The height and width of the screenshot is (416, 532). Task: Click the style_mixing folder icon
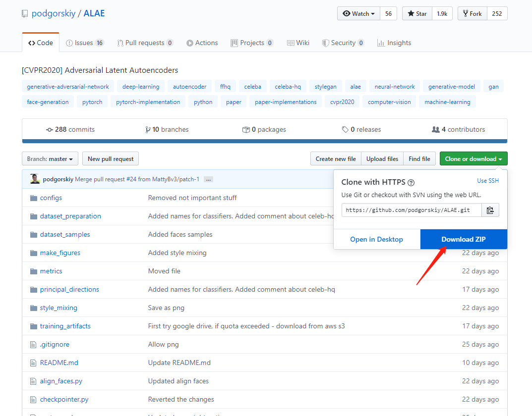pos(34,308)
